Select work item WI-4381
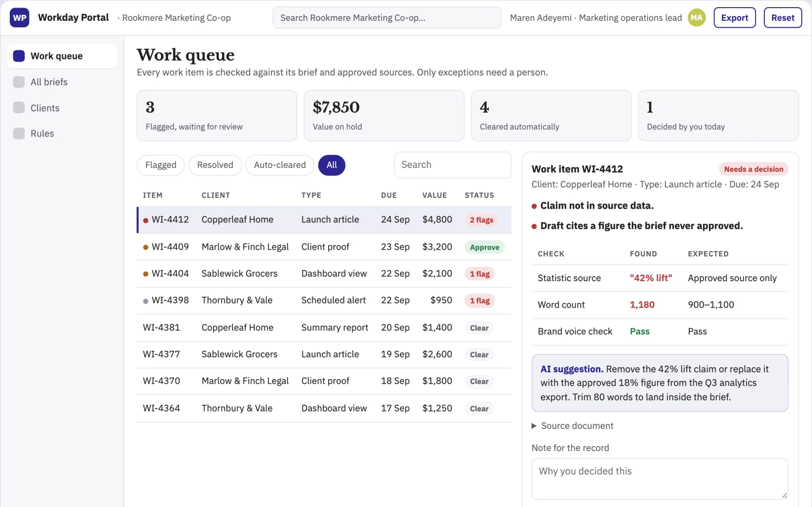 click(324, 328)
